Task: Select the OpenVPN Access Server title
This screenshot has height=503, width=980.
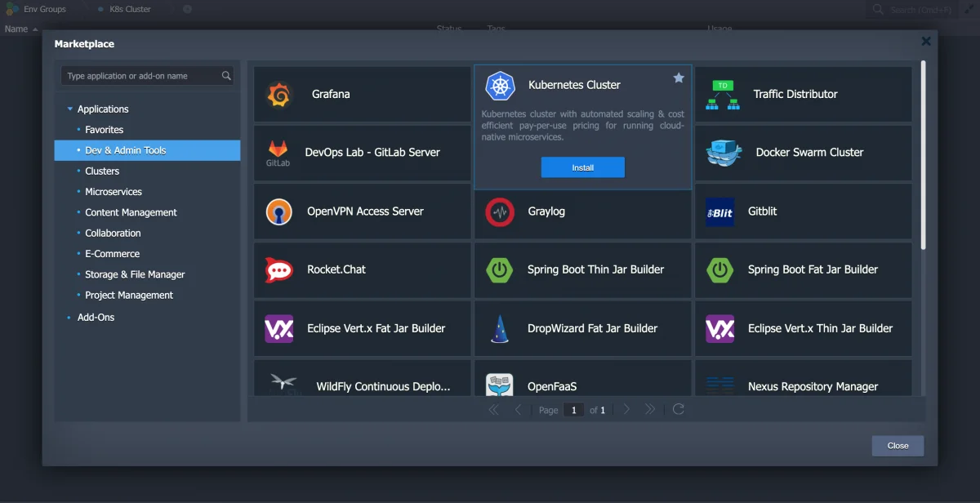Action: 365,211
